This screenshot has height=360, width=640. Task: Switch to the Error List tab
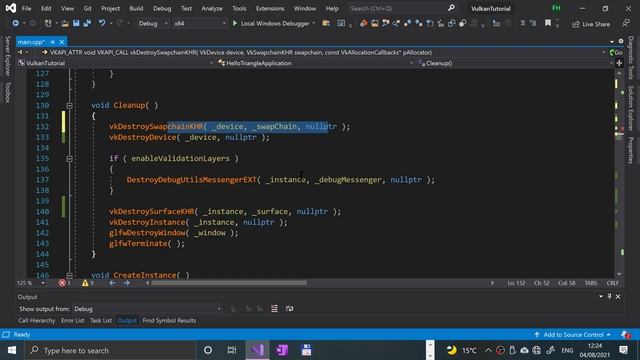[x=73, y=321]
